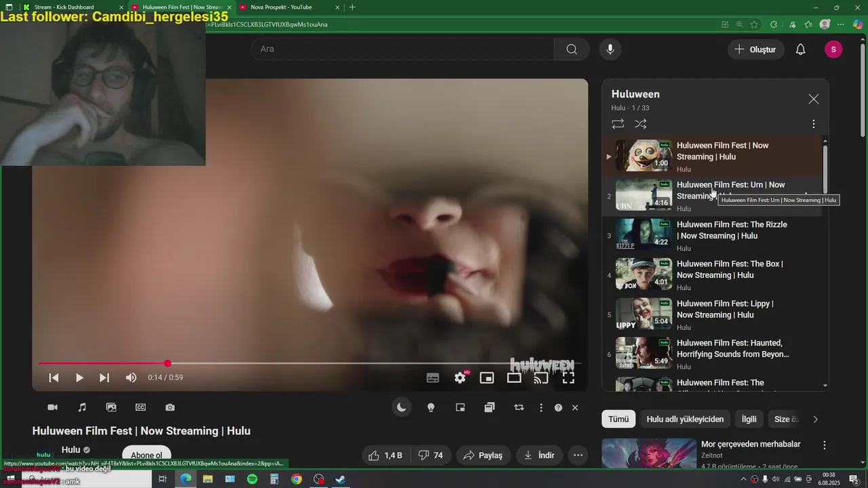Open Steam from the taskbar
868x488 pixels.
point(340,479)
